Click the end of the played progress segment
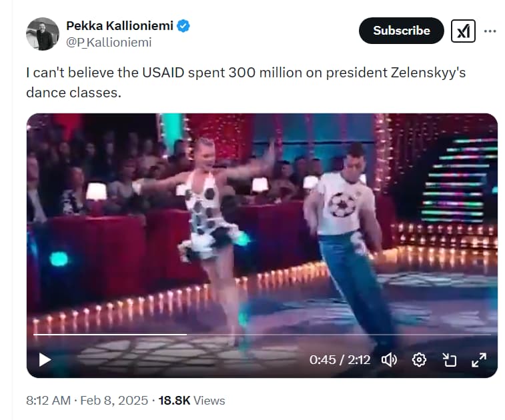505x420 pixels. 186,334
